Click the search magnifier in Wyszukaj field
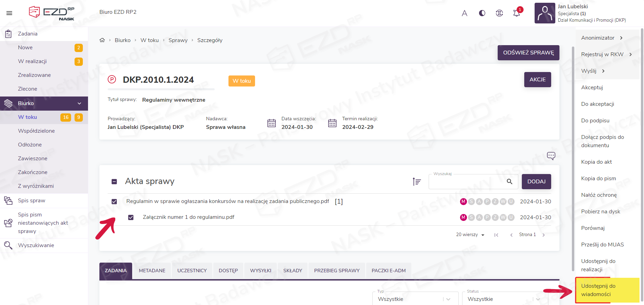 point(509,182)
